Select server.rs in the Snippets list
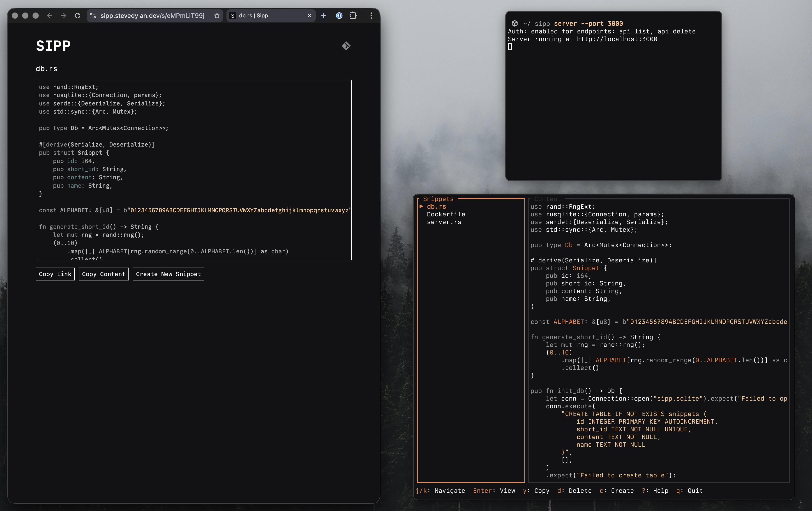The width and height of the screenshot is (812, 511). pyautogui.click(x=444, y=222)
